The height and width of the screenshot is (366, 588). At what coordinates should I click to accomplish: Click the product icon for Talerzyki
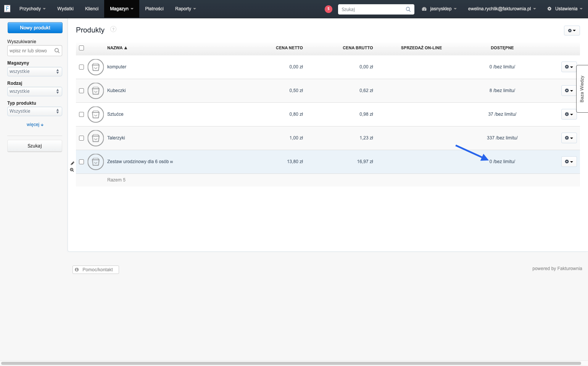point(96,138)
